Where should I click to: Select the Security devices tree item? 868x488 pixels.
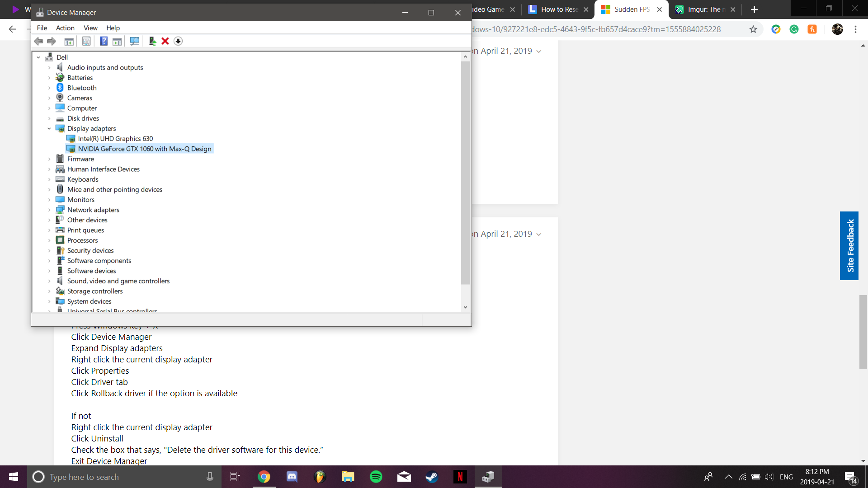90,250
